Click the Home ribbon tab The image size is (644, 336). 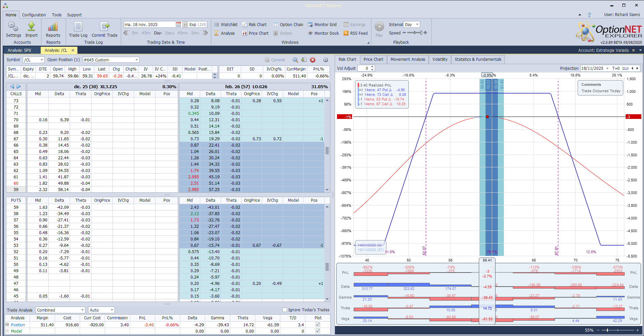[x=11, y=15]
